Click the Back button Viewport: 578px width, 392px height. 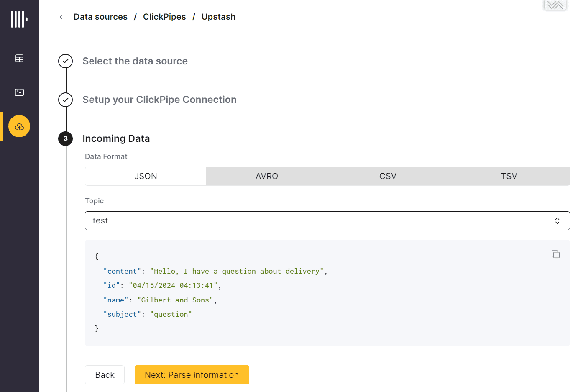pos(105,375)
